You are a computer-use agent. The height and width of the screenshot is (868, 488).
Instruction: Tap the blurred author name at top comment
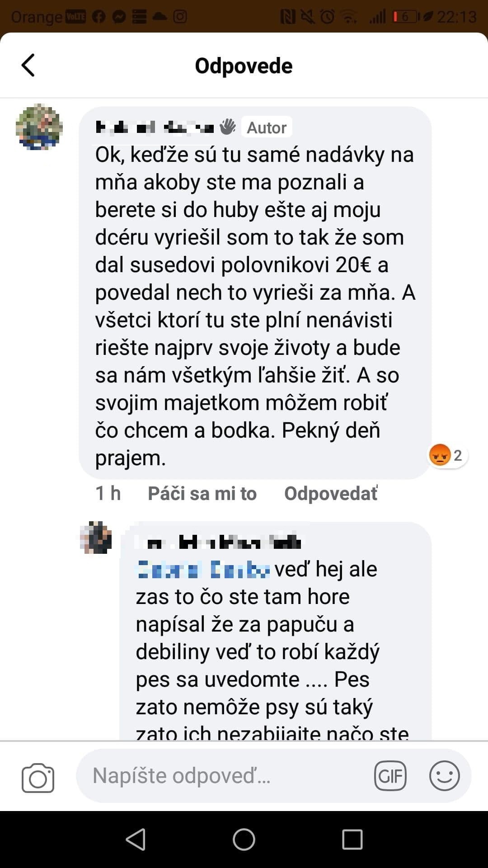point(155,127)
